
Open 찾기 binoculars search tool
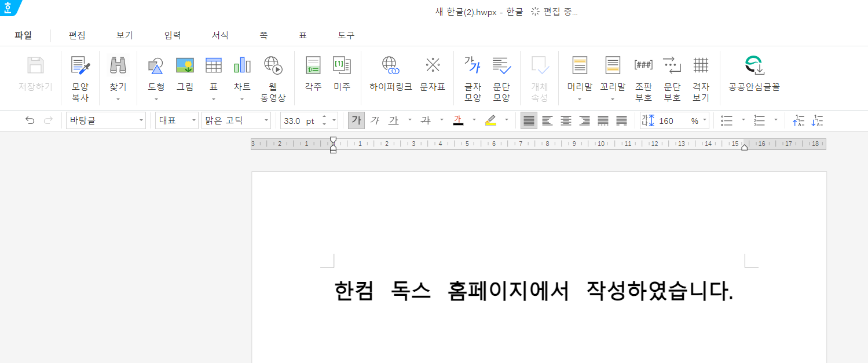118,72
